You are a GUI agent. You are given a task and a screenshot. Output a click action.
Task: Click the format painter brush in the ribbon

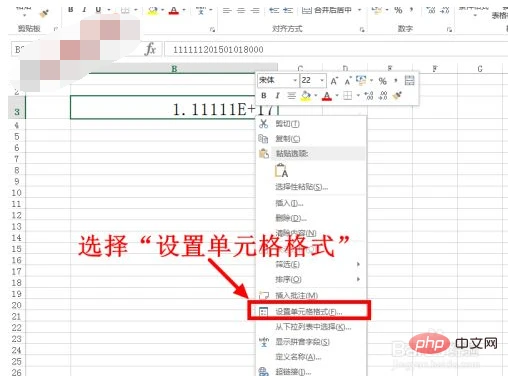pyautogui.click(x=44, y=13)
